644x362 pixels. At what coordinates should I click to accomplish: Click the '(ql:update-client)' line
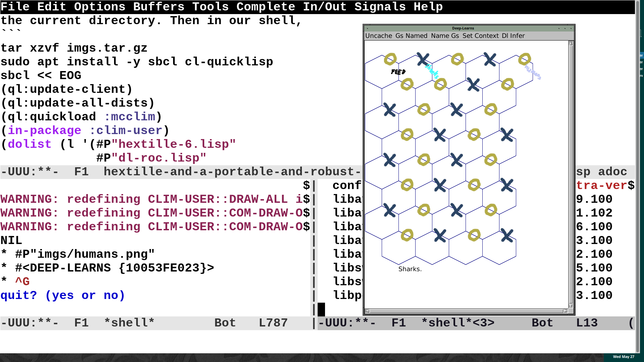point(67,89)
